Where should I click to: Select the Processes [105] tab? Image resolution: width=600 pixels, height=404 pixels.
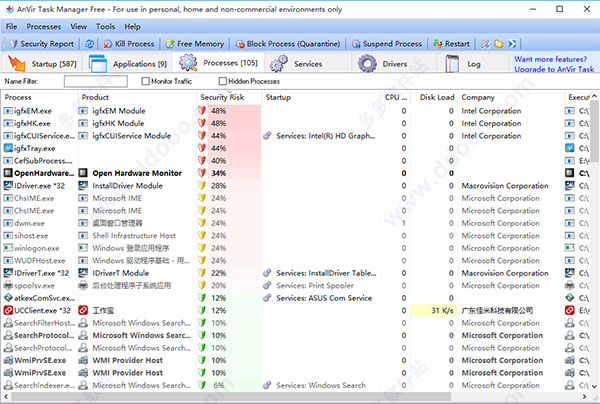[x=218, y=63]
